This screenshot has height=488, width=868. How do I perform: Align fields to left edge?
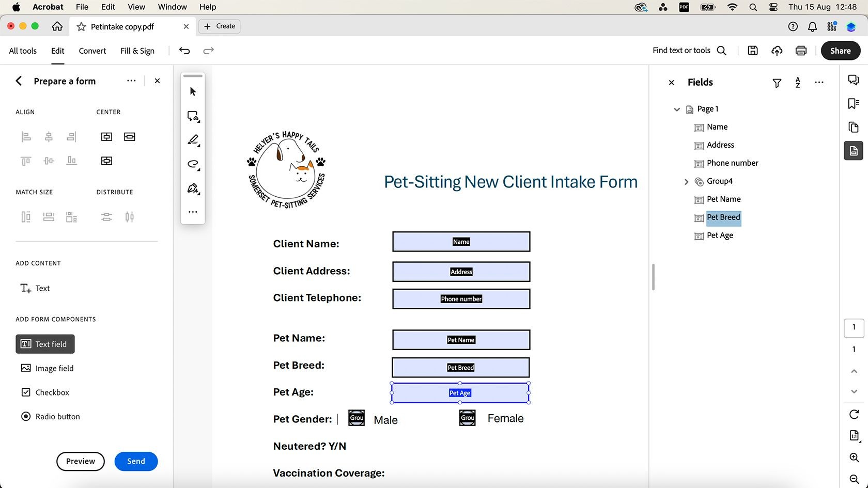tap(26, 137)
